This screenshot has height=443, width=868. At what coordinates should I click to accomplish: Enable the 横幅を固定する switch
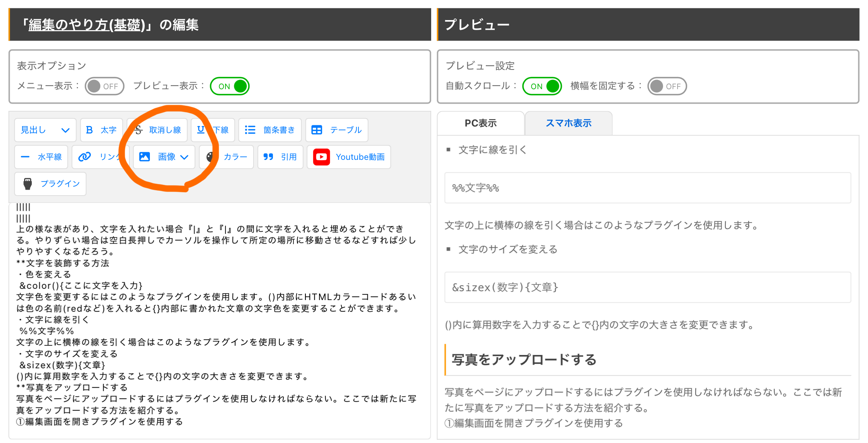tap(667, 86)
